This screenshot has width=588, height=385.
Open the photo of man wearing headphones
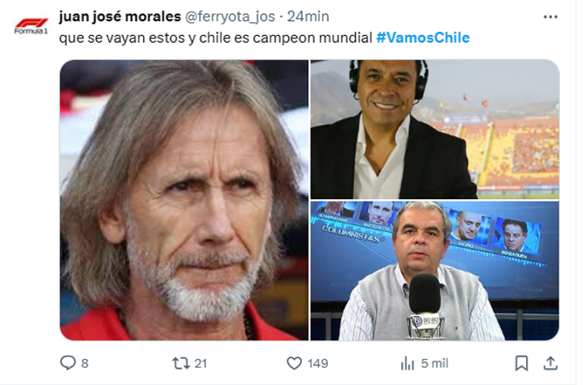click(x=434, y=129)
